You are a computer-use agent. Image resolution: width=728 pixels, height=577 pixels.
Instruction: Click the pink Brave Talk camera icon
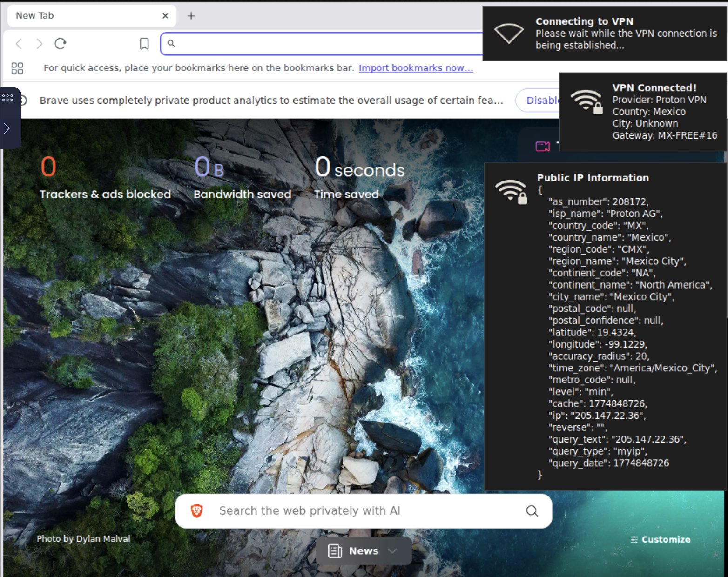tap(542, 147)
